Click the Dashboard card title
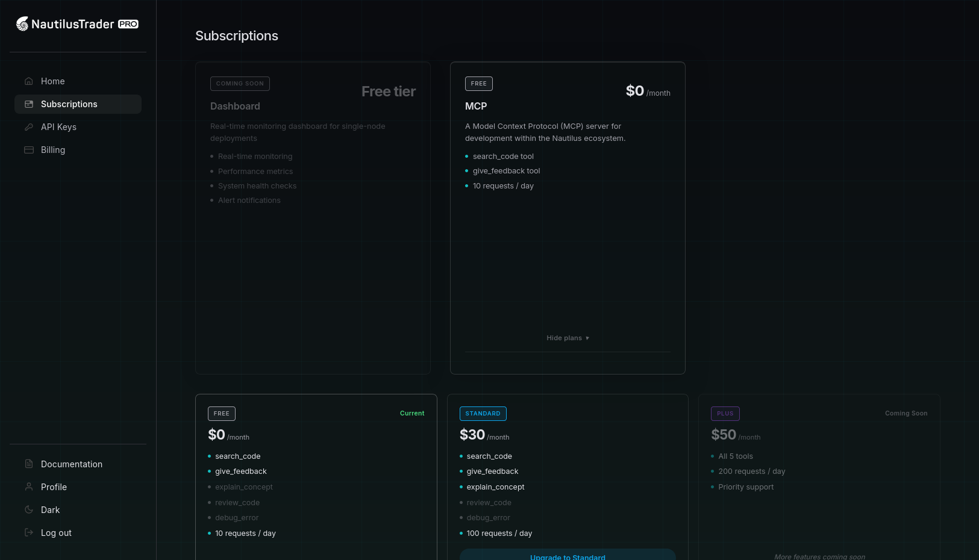The height and width of the screenshot is (560, 979). click(x=235, y=106)
